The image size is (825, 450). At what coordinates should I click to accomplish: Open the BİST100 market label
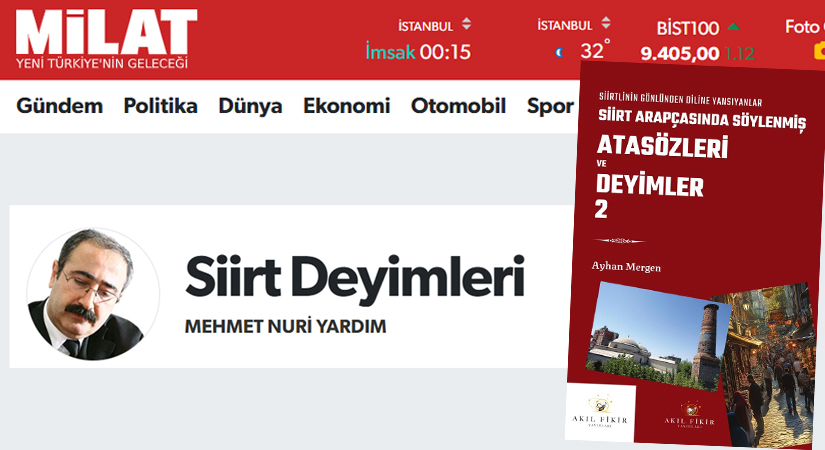click(x=688, y=28)
